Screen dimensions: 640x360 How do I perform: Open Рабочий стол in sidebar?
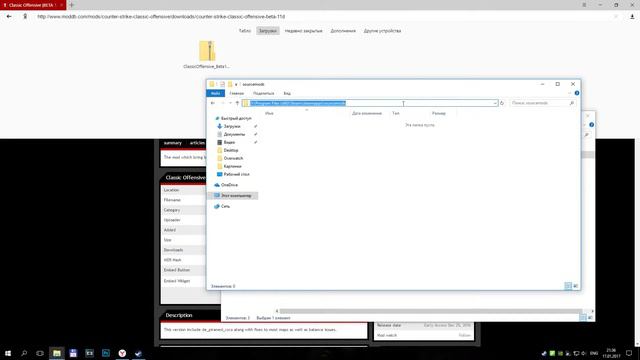coord(236,174)
